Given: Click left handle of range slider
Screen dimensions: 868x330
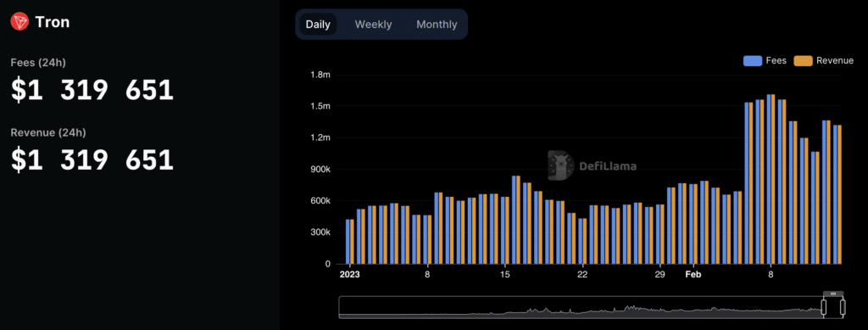Looking at the screenshot, I should click(823, 307).
